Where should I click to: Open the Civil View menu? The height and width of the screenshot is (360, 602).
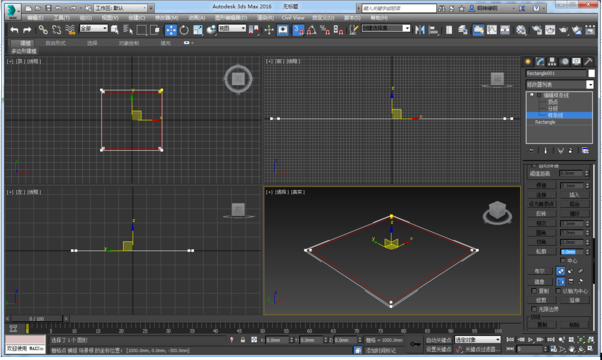click(293, 18)
